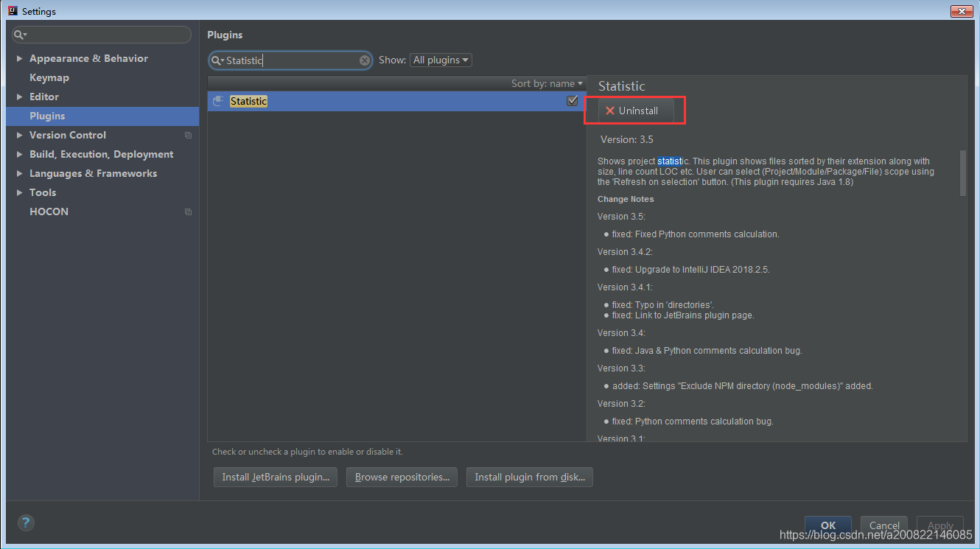Click 'Upgrade to IntelliJ IDEA 2018.2.5' note
This screenshot has width=980, height=549.
690,269
